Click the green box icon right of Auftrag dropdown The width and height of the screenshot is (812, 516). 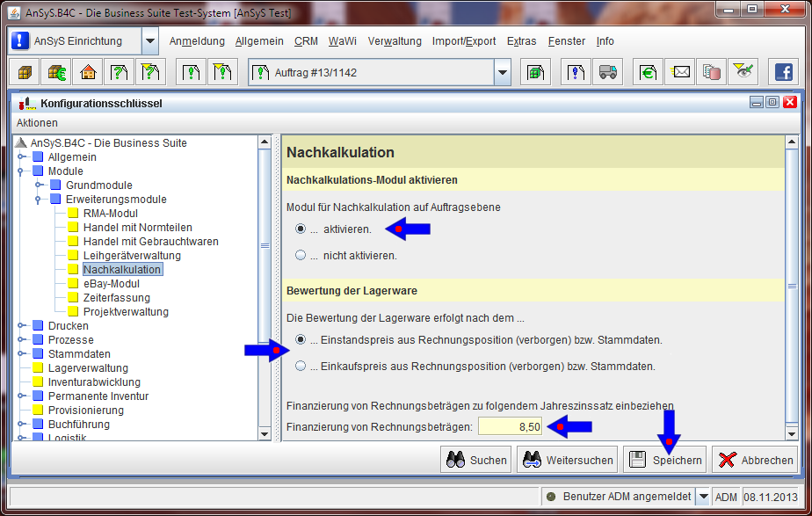(533, 72)
